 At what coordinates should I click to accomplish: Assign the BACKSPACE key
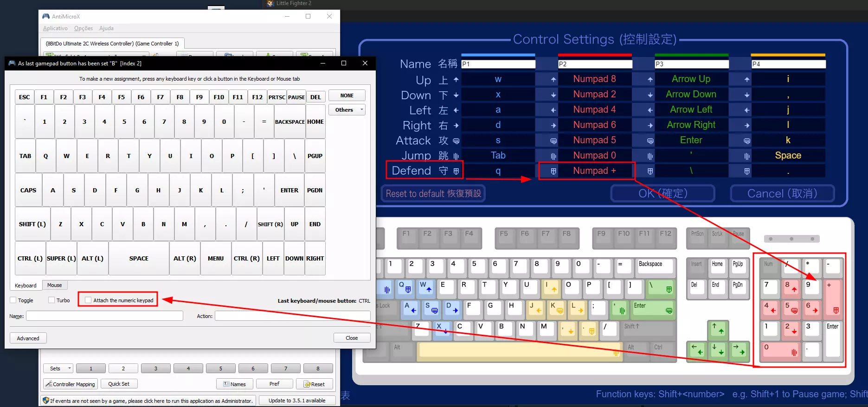pyautogui.click(x=290, y=122)
